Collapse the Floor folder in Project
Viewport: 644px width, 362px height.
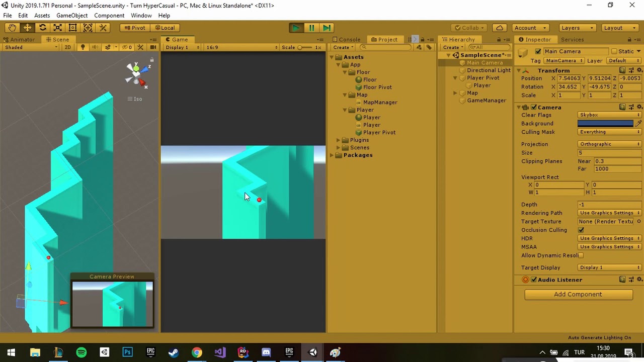pyautogui.click(x=345, y=72)
